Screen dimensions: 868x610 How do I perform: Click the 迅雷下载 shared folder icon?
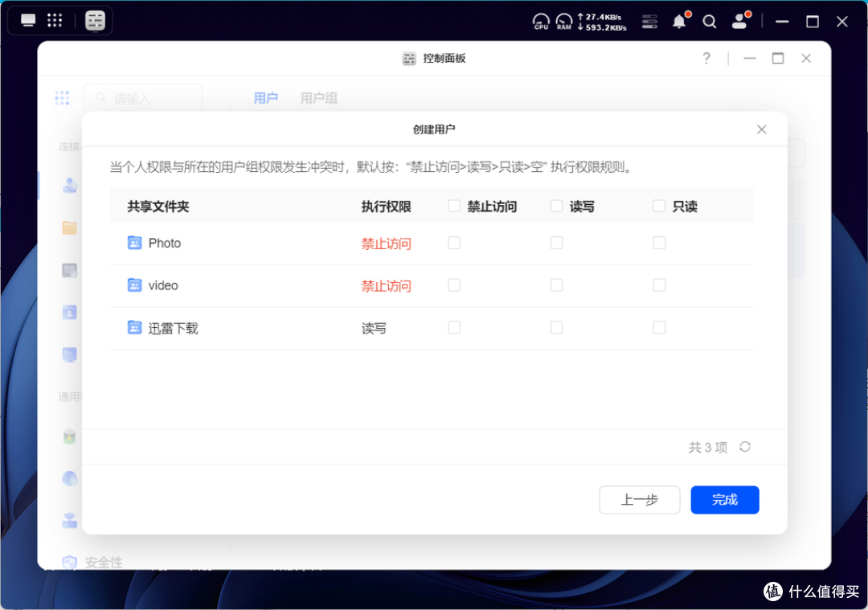pos(134,328)
